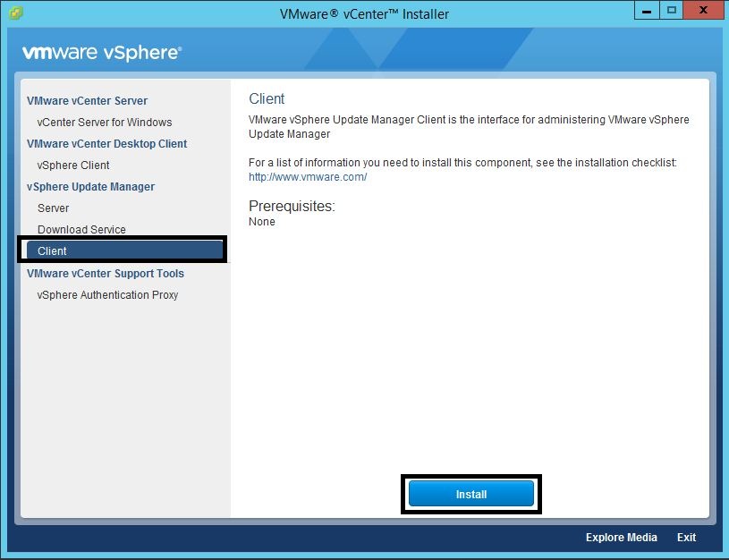This screenshot has height=560, width=729.
Task: Pick Server under vSphere Update Manager
Action: (53, 208)
